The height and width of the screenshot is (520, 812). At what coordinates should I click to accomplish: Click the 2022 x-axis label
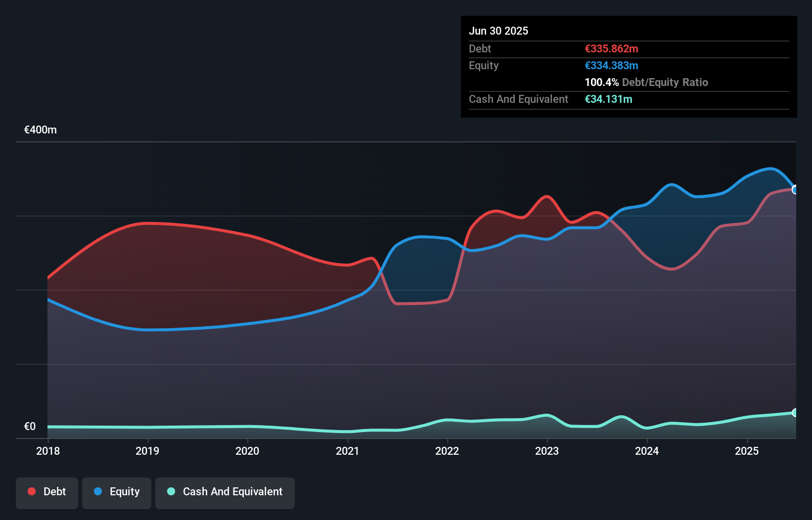coord(447,451)
